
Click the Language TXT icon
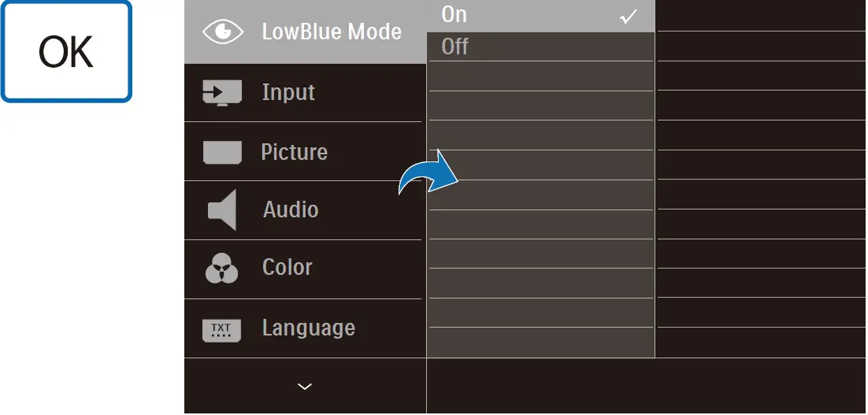point(221,328)
